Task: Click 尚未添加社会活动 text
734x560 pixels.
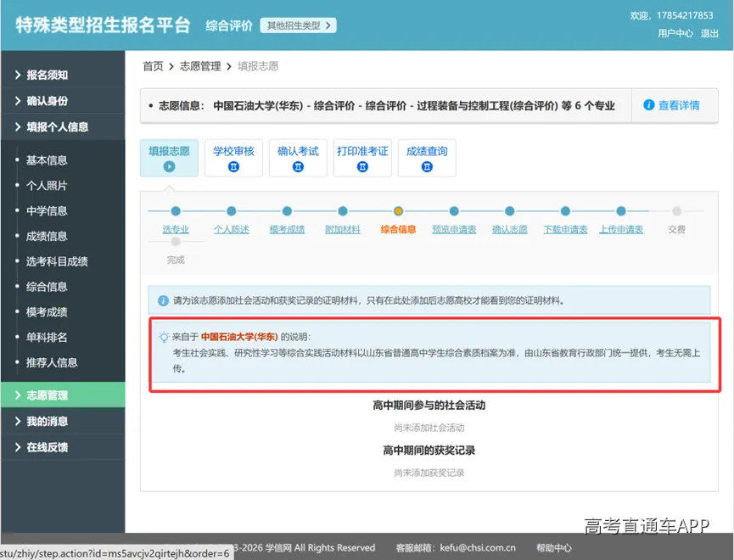Action: point(429,428)
